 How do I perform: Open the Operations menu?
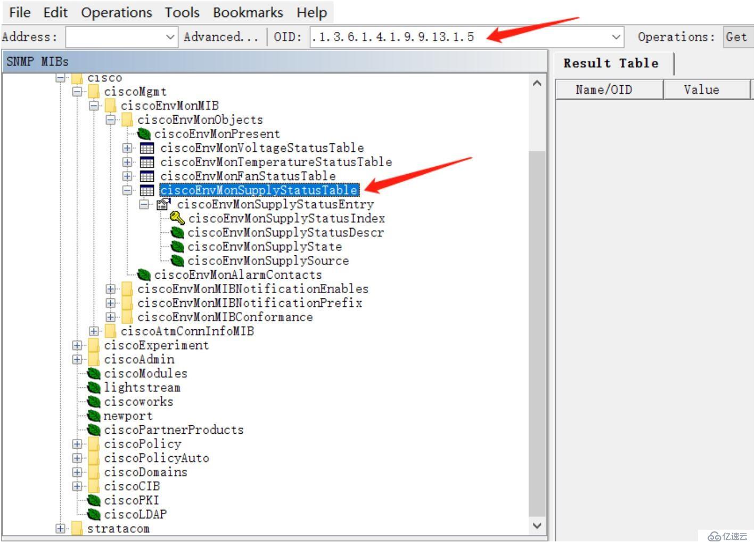pyautogui.click(x=117, y=12)
